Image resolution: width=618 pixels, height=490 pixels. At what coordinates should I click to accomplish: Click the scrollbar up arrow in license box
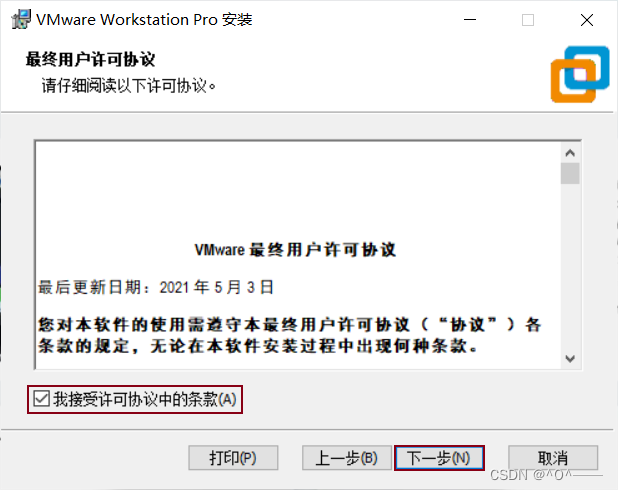[570, 153]
